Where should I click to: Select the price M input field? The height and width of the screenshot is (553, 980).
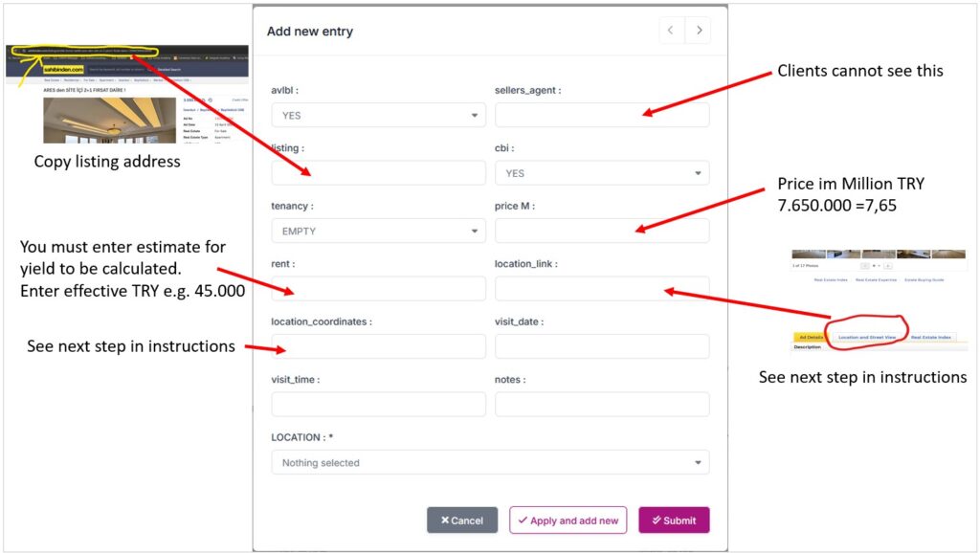[x=602, y=232]
